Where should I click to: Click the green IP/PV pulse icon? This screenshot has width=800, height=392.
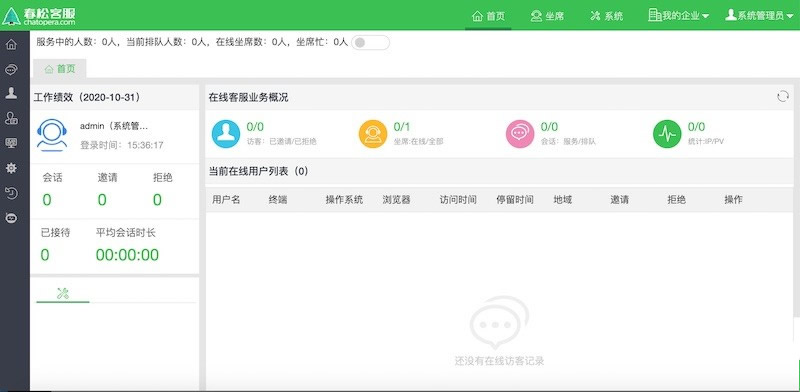[x=667, y=134]
